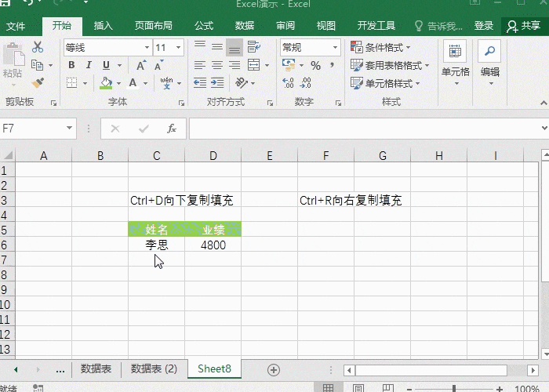Open the 数据表 (2) sheet tab
The image size is (549, 392).
[154, 369]
